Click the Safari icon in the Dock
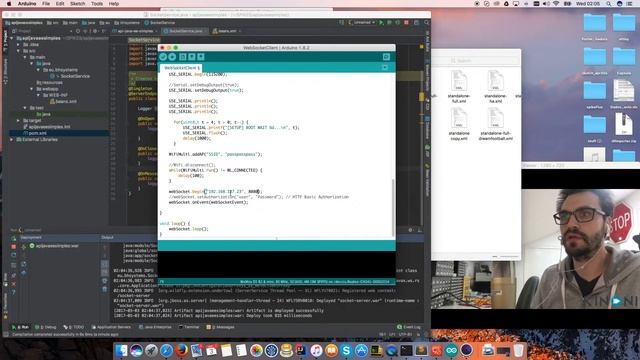The height and width of the screenshot is (360, 640). [166, 350]
